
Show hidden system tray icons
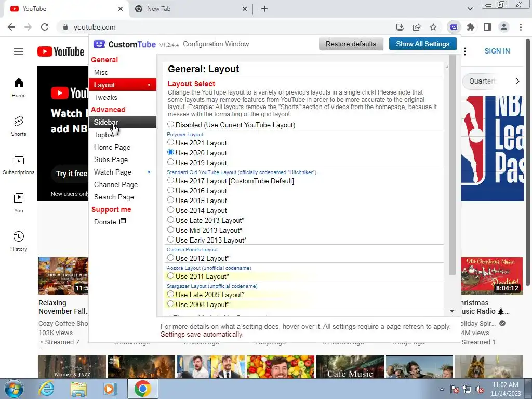442,389
